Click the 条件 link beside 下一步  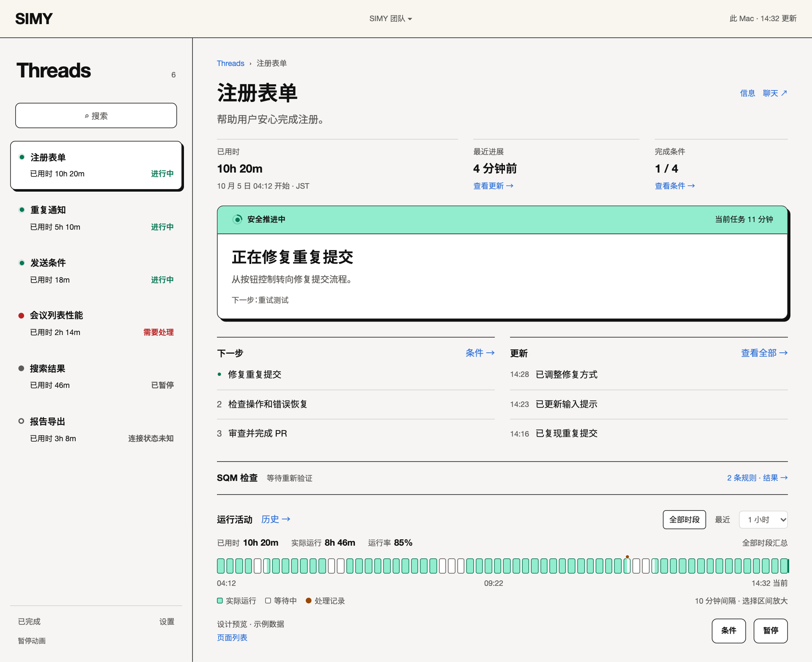pos(480,353)
